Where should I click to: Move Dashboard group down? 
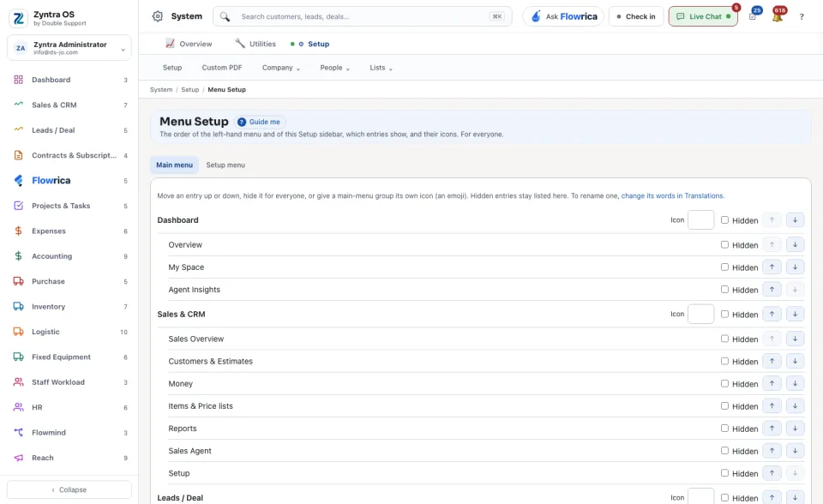pos(796,220)
